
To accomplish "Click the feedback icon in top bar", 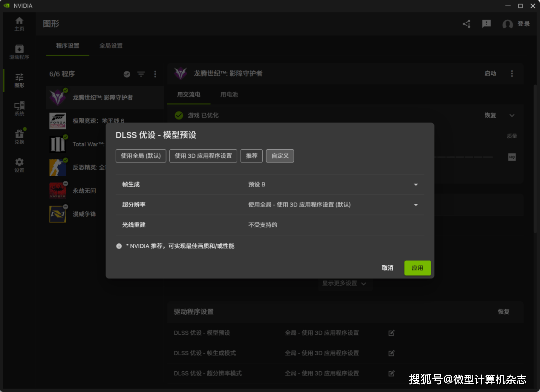I will click(486, 24).
